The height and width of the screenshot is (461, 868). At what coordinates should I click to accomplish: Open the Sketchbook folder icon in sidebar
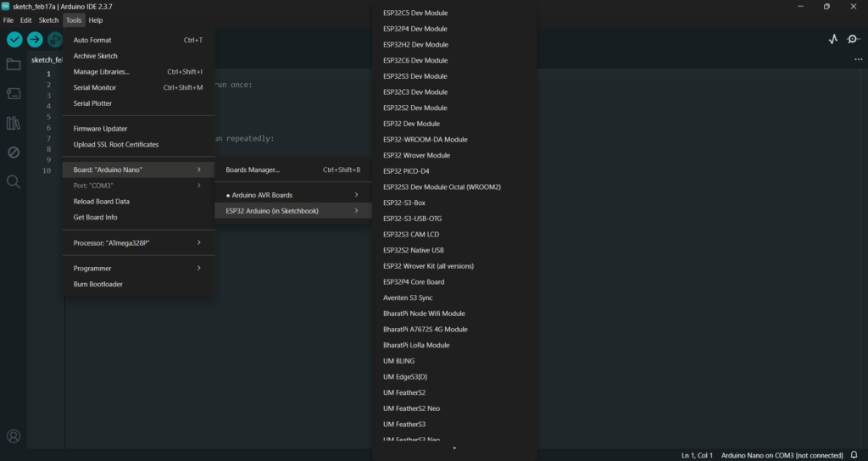click(x=14, y=64)
